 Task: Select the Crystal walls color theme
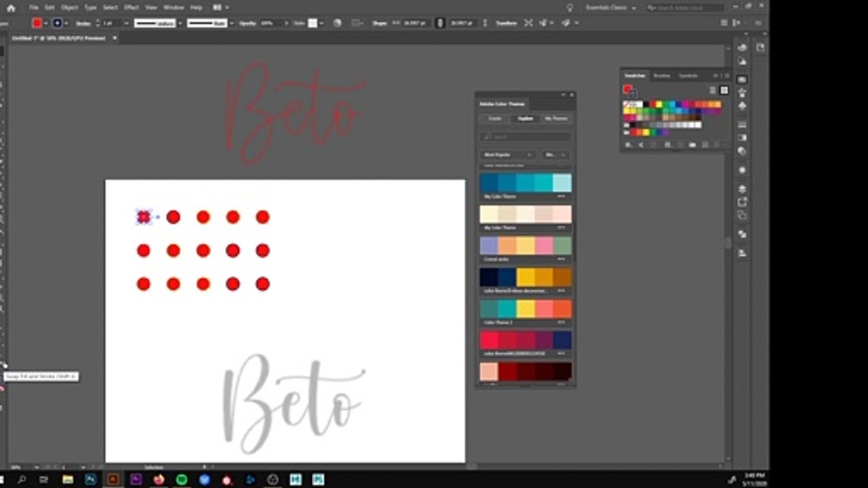(x=526, y=245)
